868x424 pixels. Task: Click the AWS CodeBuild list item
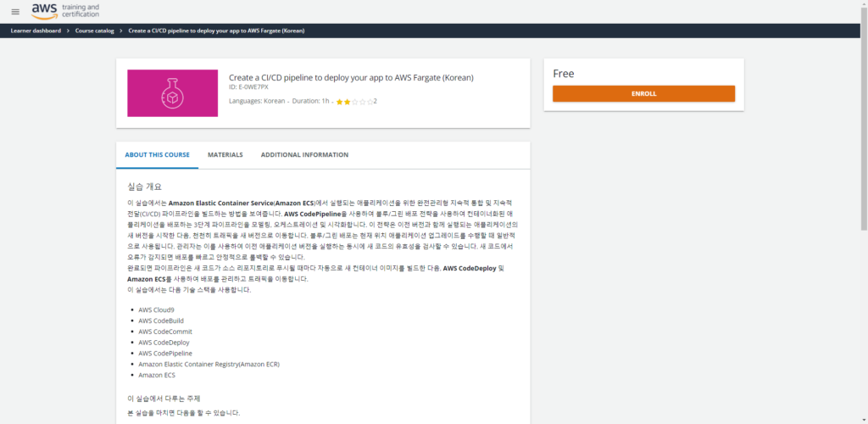click(161, 321)
